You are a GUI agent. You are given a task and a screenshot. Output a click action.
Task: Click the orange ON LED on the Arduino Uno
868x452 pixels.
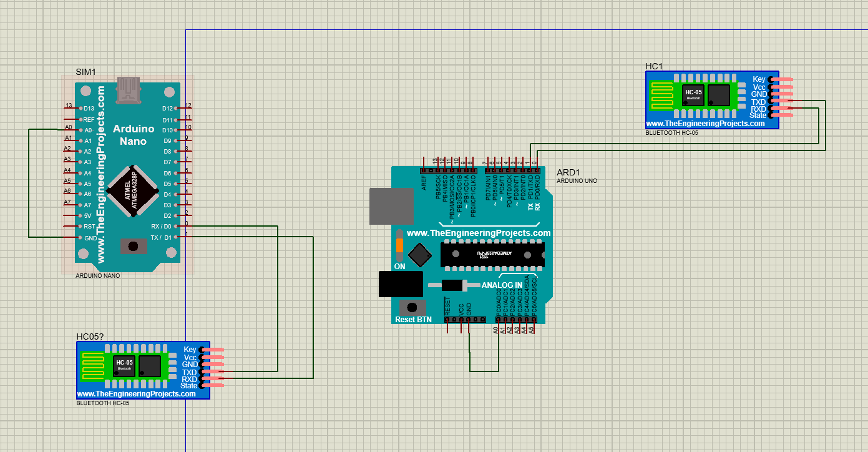[x=400, y=245]
